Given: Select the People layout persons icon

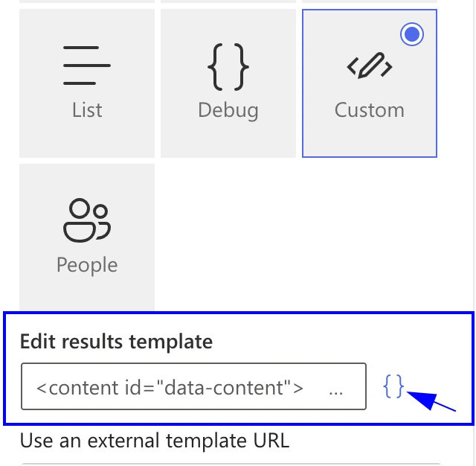Looking at the screenshot, I should tap(87, 220).
